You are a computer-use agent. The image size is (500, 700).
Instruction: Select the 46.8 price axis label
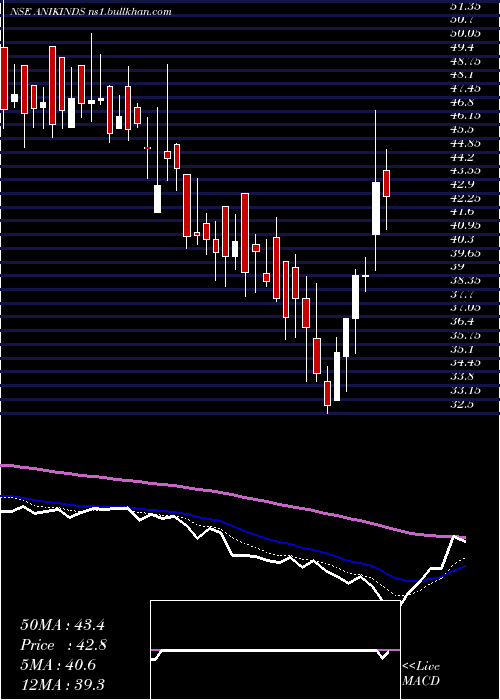coord(462,102)
